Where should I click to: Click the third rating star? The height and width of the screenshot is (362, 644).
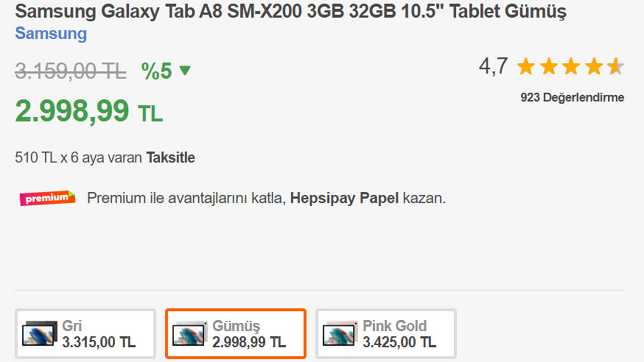pyautogui.click(x=571, y=66)
